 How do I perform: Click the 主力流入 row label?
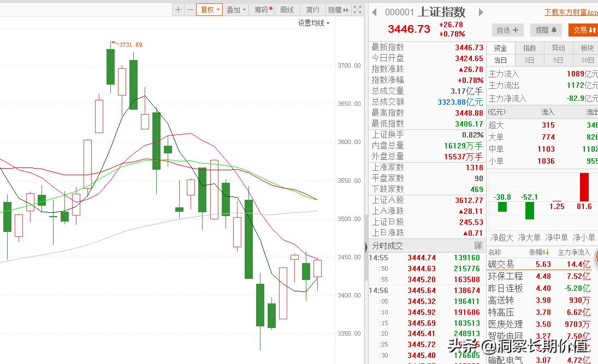(504, 74)
